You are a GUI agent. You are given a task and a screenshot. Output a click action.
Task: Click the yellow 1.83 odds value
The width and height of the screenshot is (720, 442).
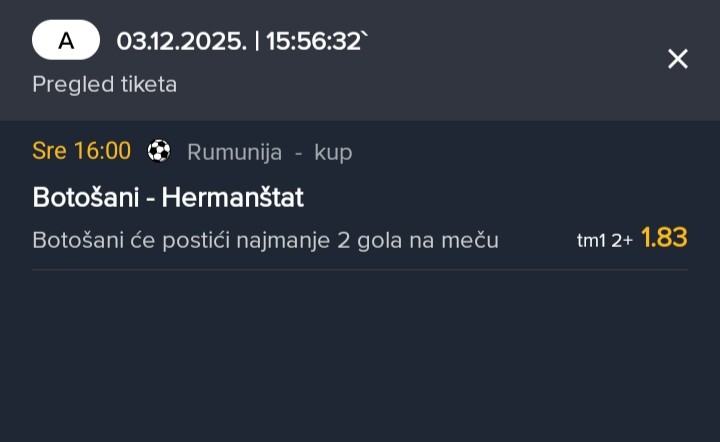664,238
